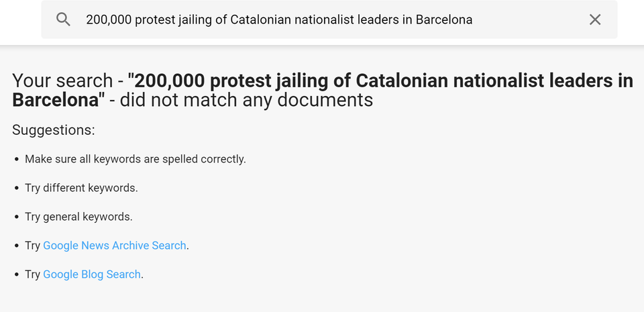644x312 pixels.
Task: Click the bullet beside "Try different keywords."
Action: tap(17, 189)
